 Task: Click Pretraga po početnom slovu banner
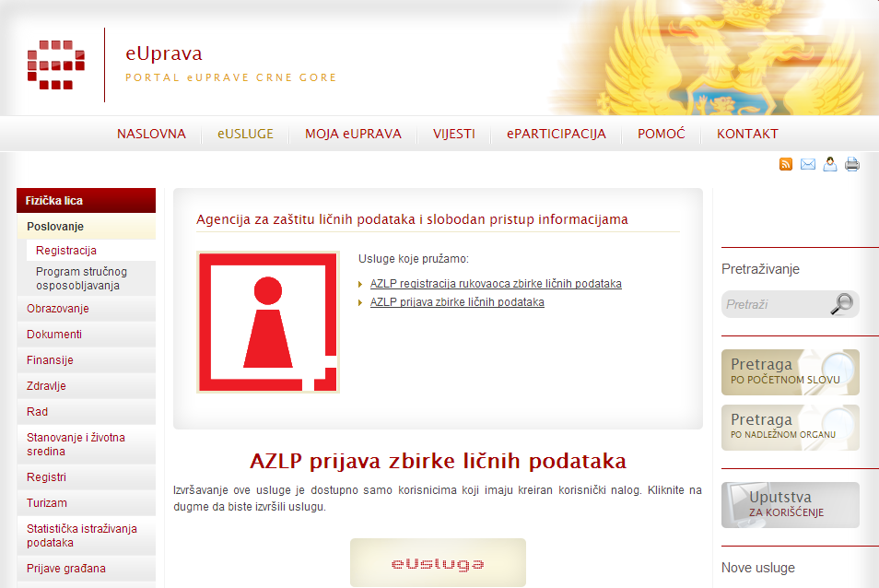tap(790, 372)
